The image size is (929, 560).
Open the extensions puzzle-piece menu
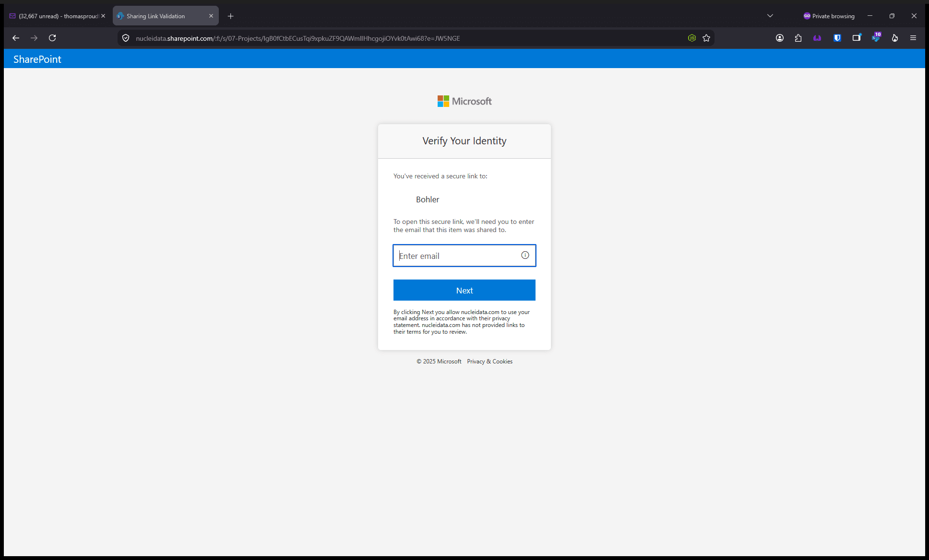[798, 38]
